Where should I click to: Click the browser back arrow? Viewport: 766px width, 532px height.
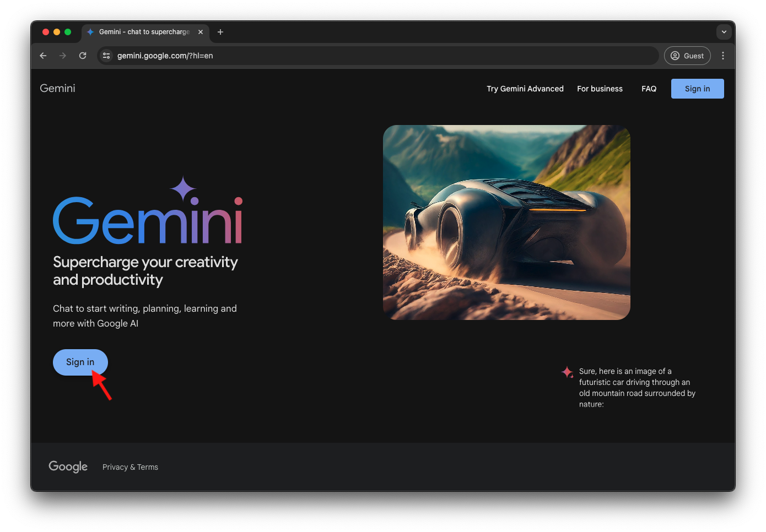click(43, 56)
